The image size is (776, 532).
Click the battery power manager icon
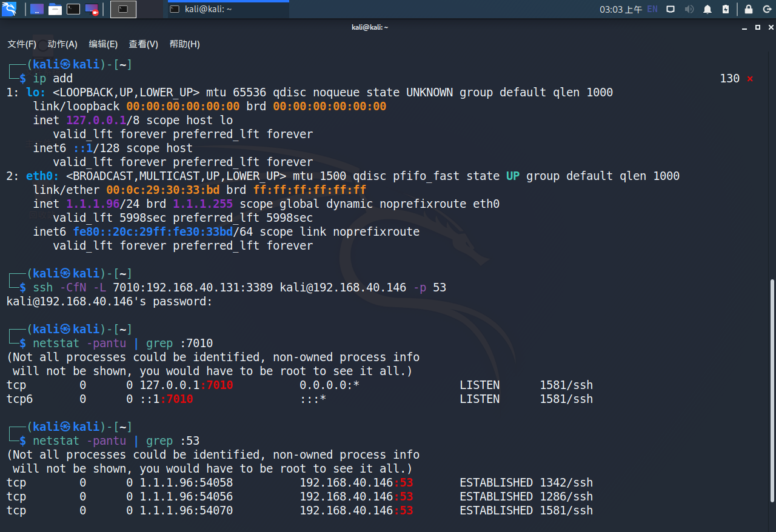(x=726, y=9)
